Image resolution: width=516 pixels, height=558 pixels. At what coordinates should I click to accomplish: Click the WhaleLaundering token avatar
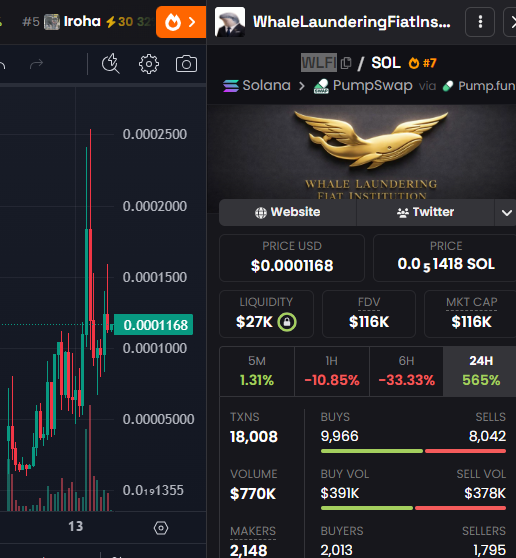tap(230, 22)
